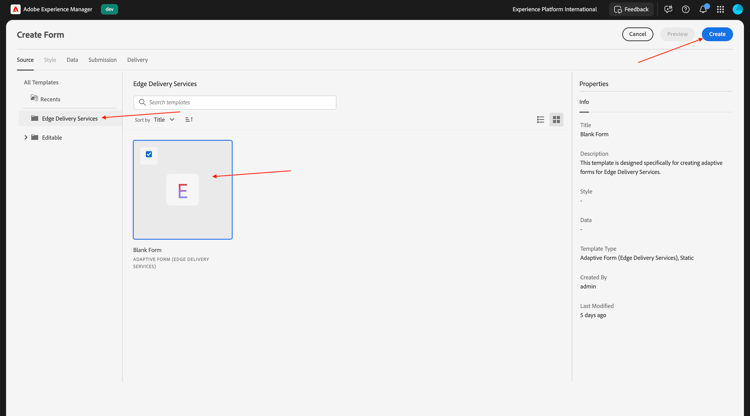This screenshot has height=416, width=750.
Task: Select Edge Delivery Services folder
Action: (x=69, y=118)
